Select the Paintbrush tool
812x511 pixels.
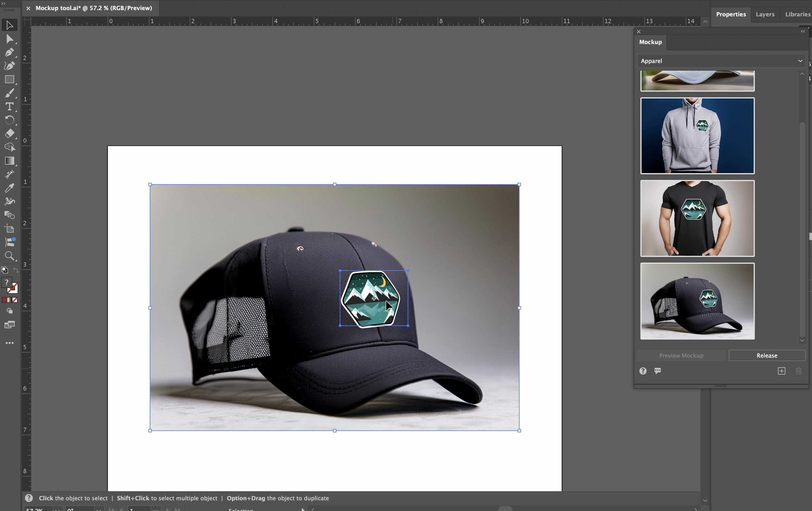click(9, 93)
